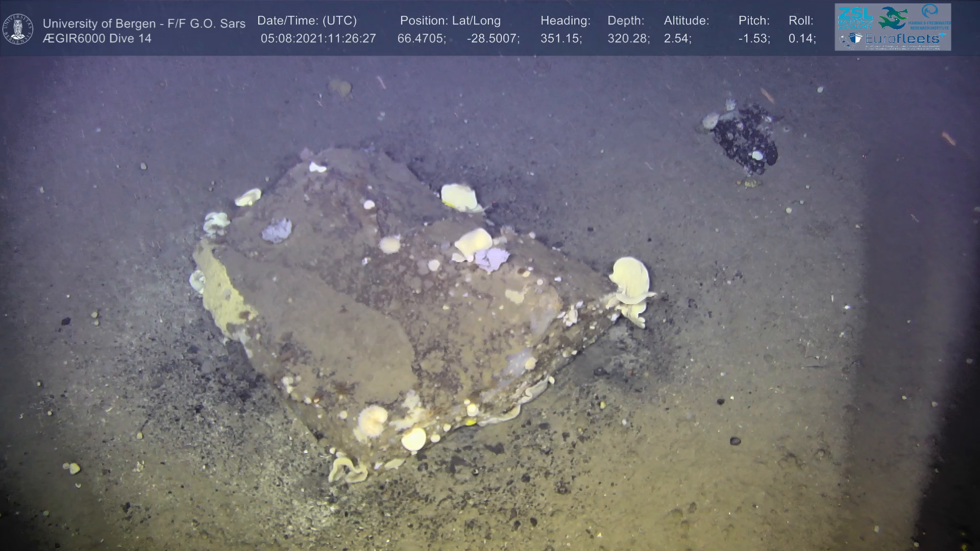The image size is (980, 551).
Task: Click the University of Bergen vessel title
Action: [144, 23]
